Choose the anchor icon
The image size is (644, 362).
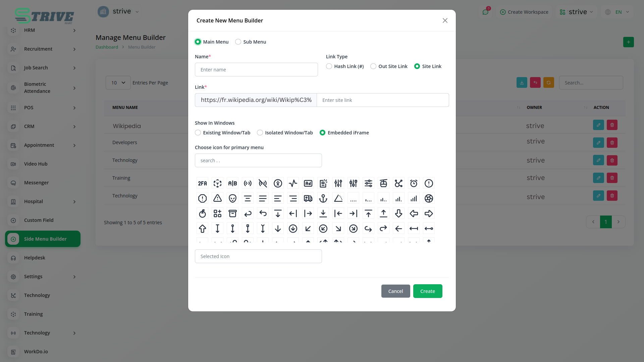[323, 198]
